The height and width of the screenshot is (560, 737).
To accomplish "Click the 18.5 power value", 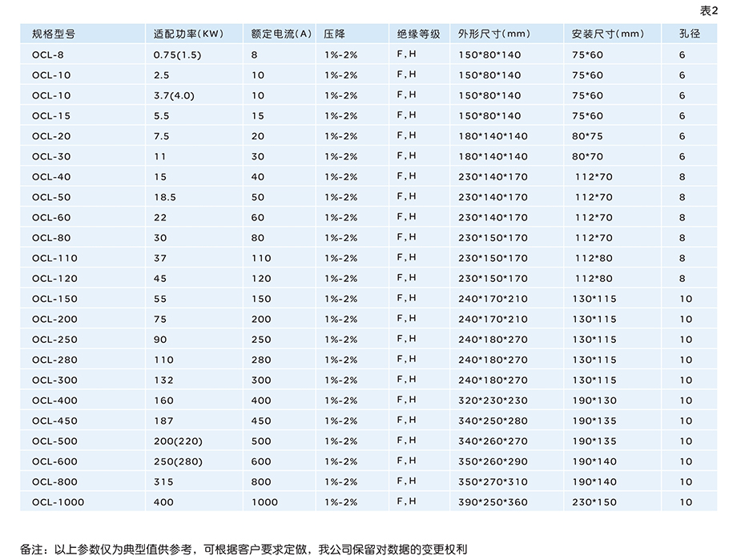I will click(164, 197).
